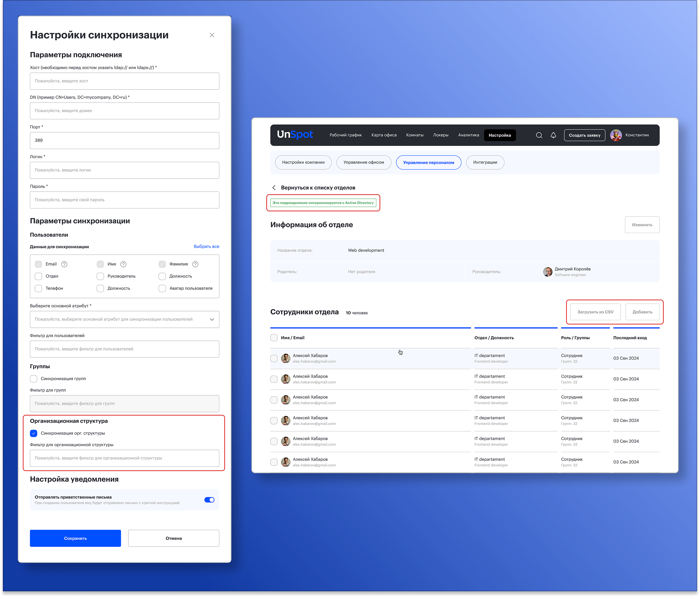Click help icon next to Email

click(x=64, y=264)
